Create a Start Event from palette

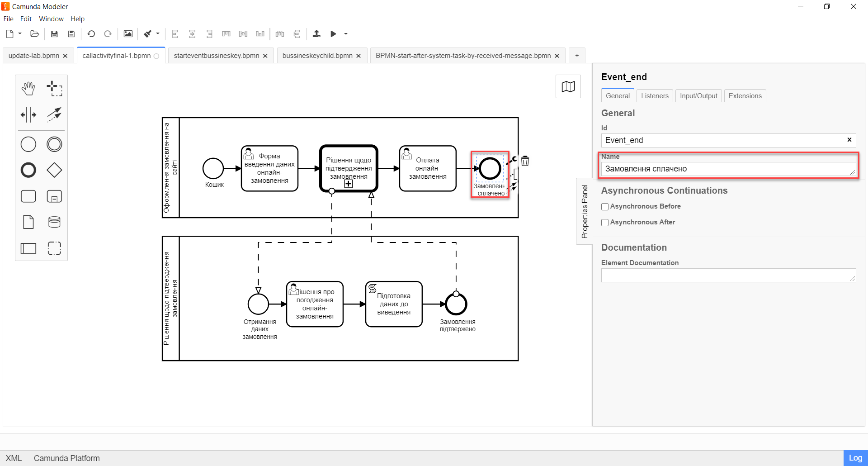28,144
